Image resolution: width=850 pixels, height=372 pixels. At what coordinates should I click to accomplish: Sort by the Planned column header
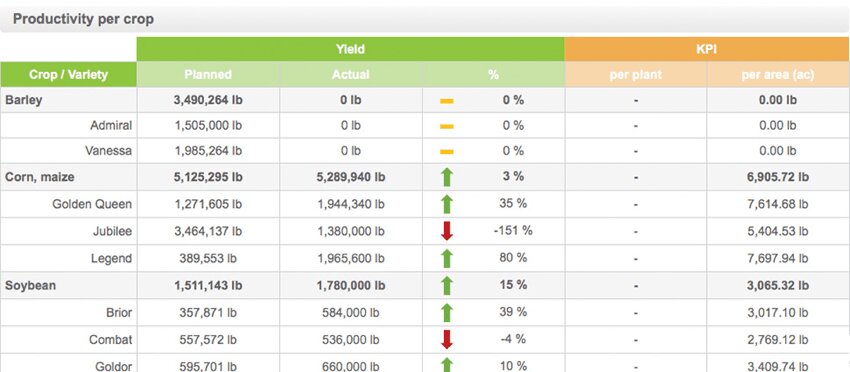pos(208,75)
